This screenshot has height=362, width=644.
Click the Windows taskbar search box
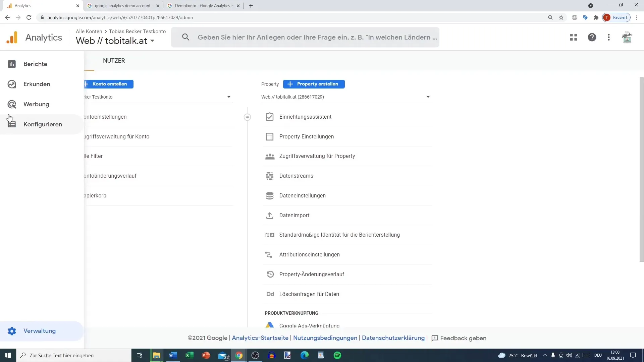[x=74, y=355]
